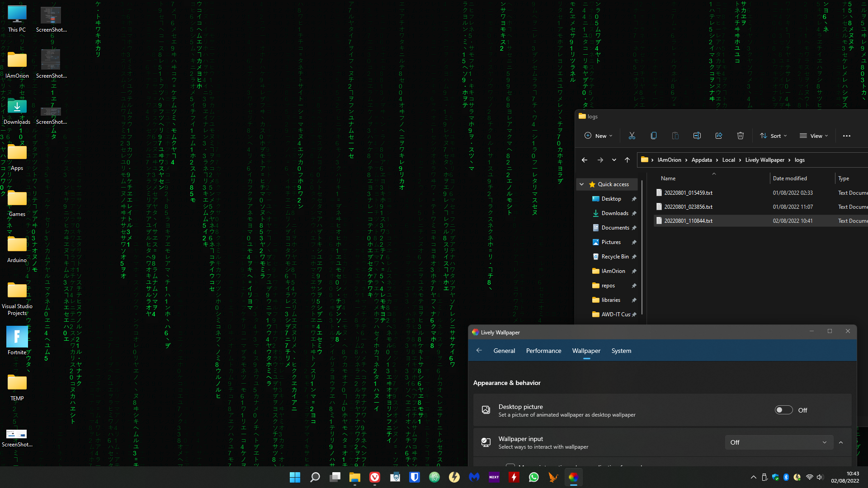This screenshot has width=868, height=488.
Task: Expand the Sort dropdown in Explorer
Action: (x=773, y=136)
